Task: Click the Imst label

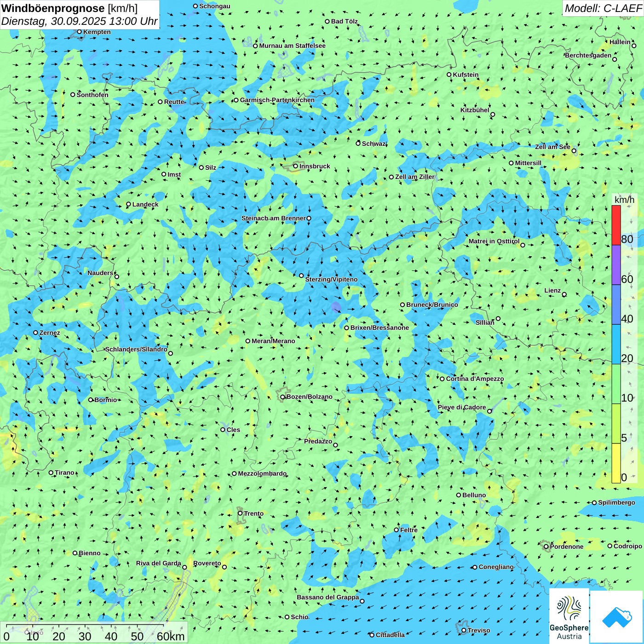Action: 174,174
